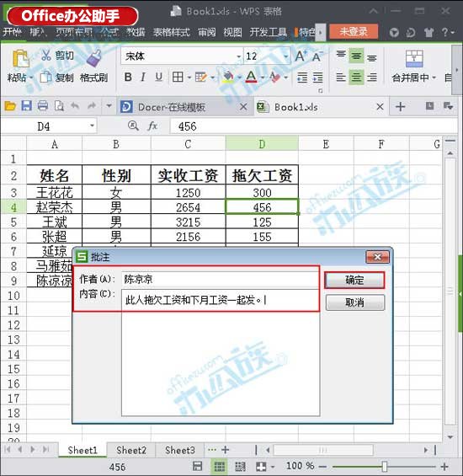Image resolution: width=463 pixels, height=476 pixels.
Task: Click the cell borders icon
Action: (178, 78)
